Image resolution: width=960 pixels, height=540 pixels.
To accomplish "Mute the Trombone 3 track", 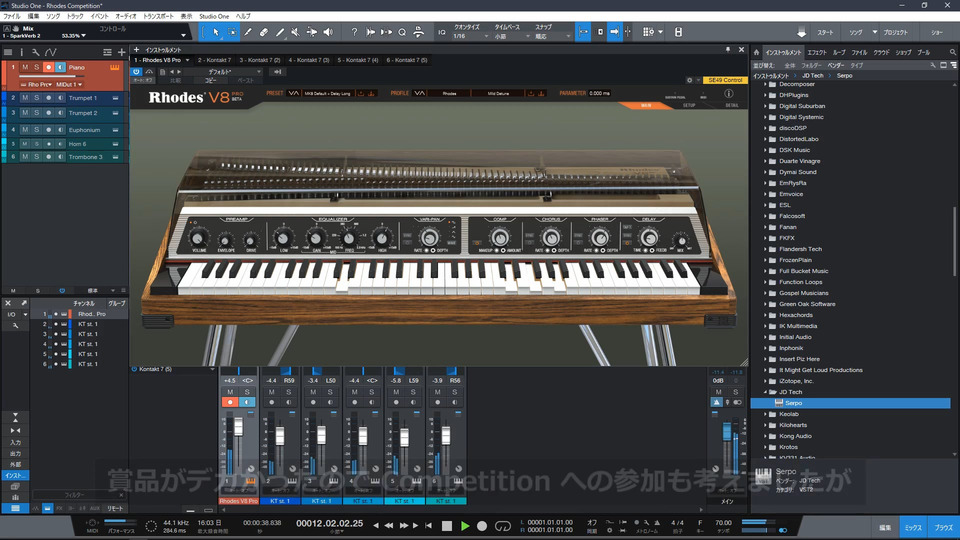I will (x=25, y=157).
